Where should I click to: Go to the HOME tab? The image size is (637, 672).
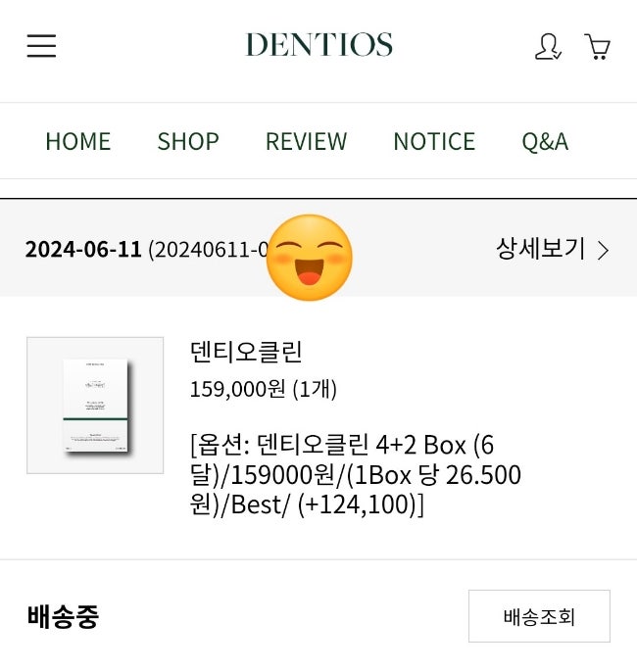[x=78, y=141]
